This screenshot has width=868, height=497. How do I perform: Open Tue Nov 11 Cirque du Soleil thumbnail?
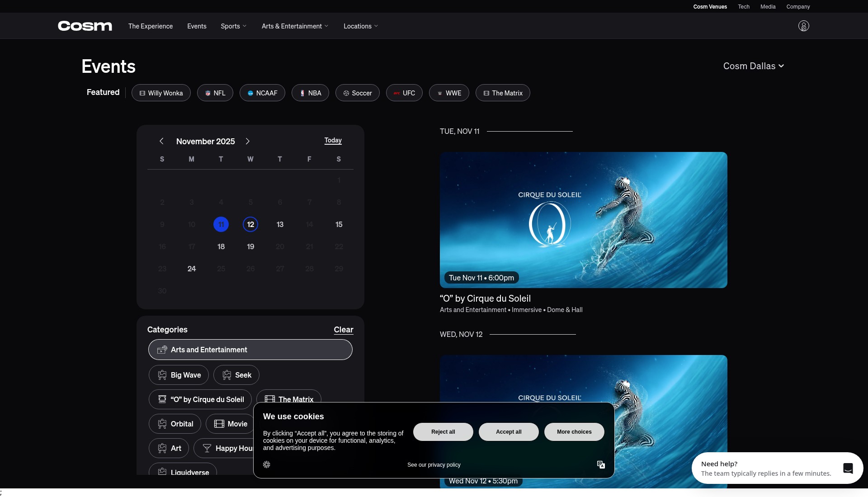coord(583,220)
